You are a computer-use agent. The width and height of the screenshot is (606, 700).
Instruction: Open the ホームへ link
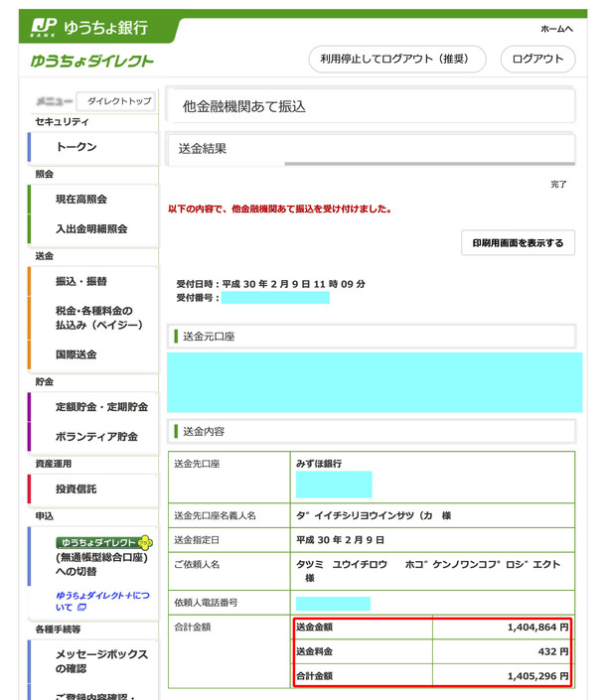click(556, 29)
